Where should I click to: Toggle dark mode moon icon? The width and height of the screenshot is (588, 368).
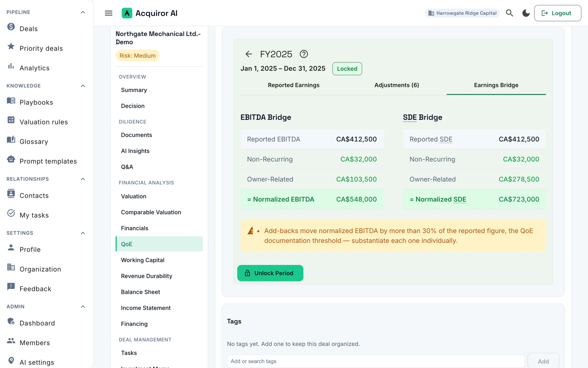526,13
